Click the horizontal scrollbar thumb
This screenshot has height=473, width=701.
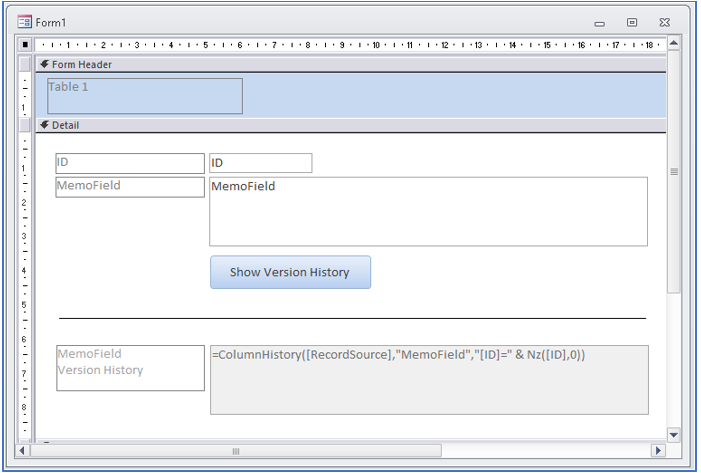tap(236, 451)
